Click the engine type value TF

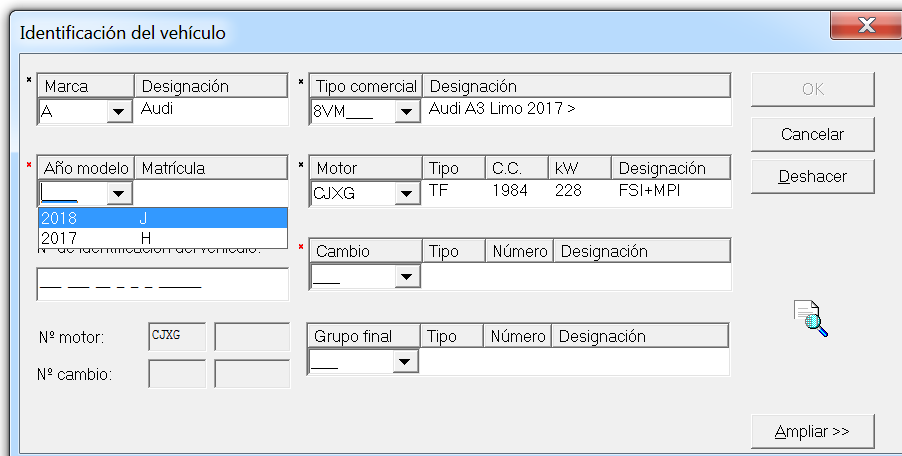click(x=438, y=190)
